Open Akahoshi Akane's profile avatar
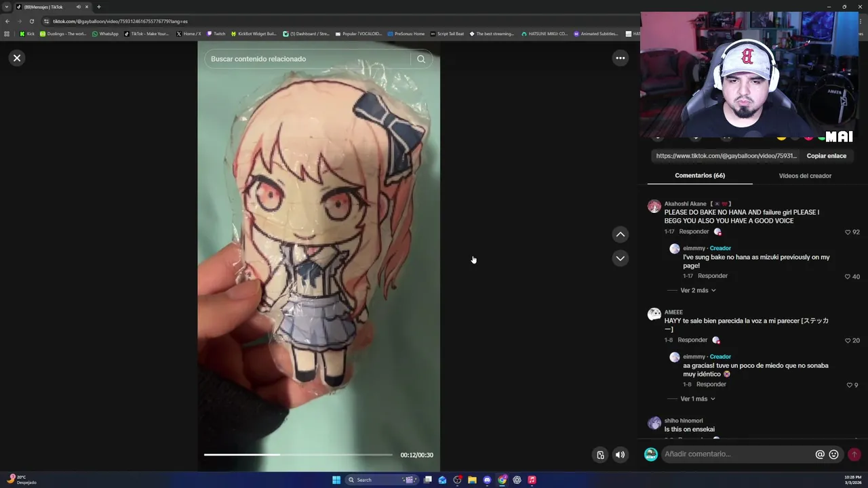This screenshot has width=868, height=488. 654,207
